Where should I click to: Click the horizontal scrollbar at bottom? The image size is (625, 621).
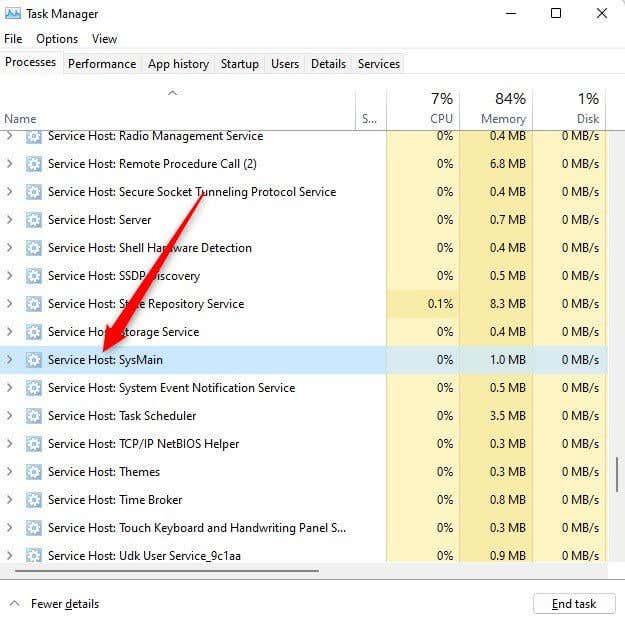tap(167, 571)
